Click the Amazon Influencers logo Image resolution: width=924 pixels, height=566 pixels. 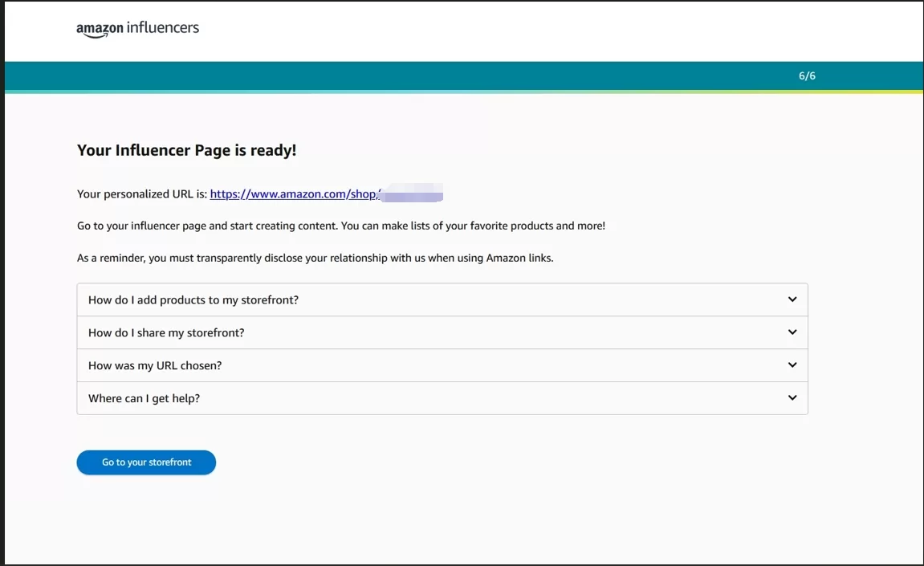[x=137, y=29]
